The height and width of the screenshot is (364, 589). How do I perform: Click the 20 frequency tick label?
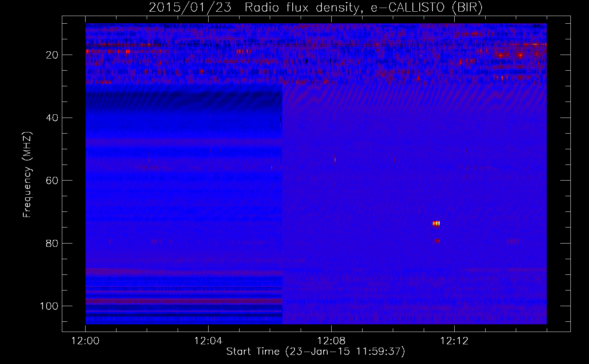click(x=52, y=55)
